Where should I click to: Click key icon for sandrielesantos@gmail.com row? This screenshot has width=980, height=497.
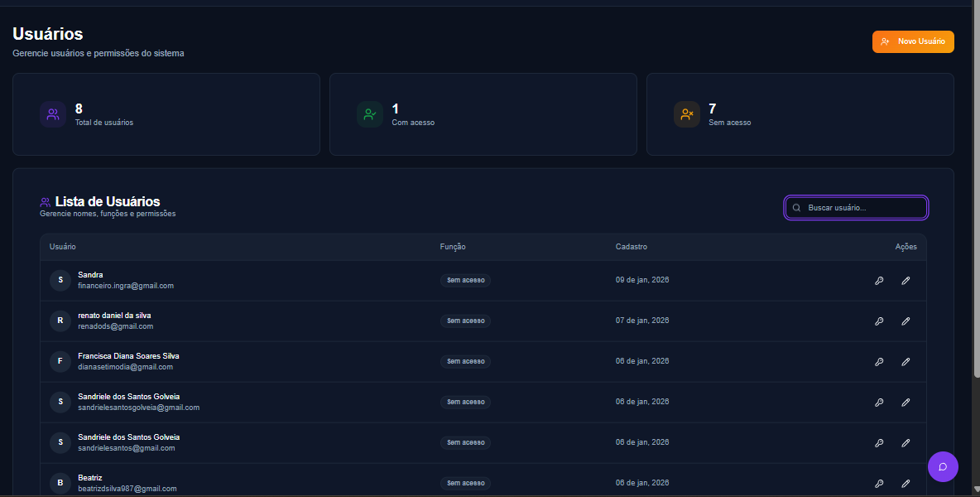[x=879, y=443]
